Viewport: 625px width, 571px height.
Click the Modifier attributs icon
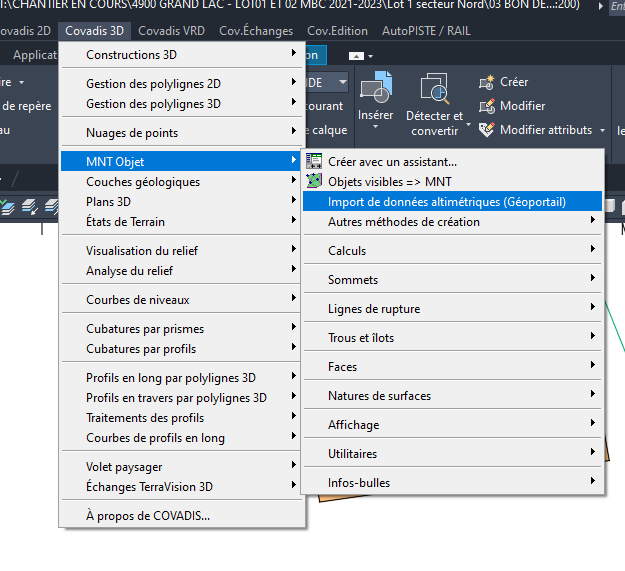(x=487, y=130)
